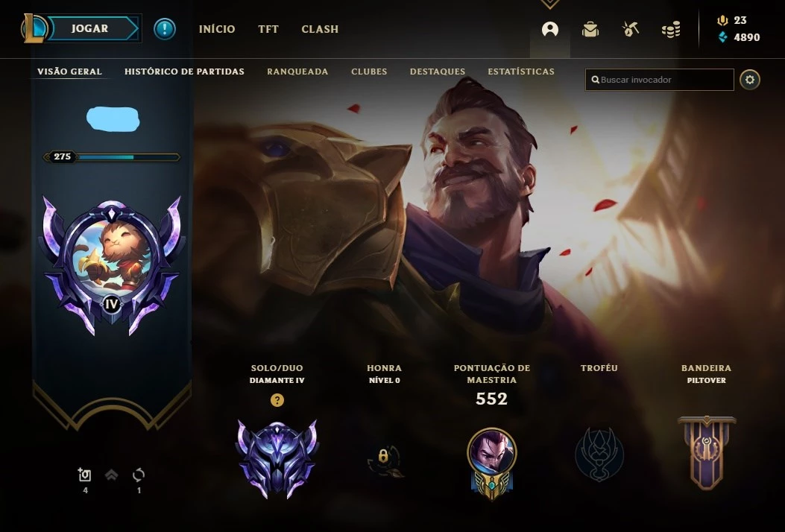
Task: Switch to the RANQUEADA tab
Action: (297, 72)
